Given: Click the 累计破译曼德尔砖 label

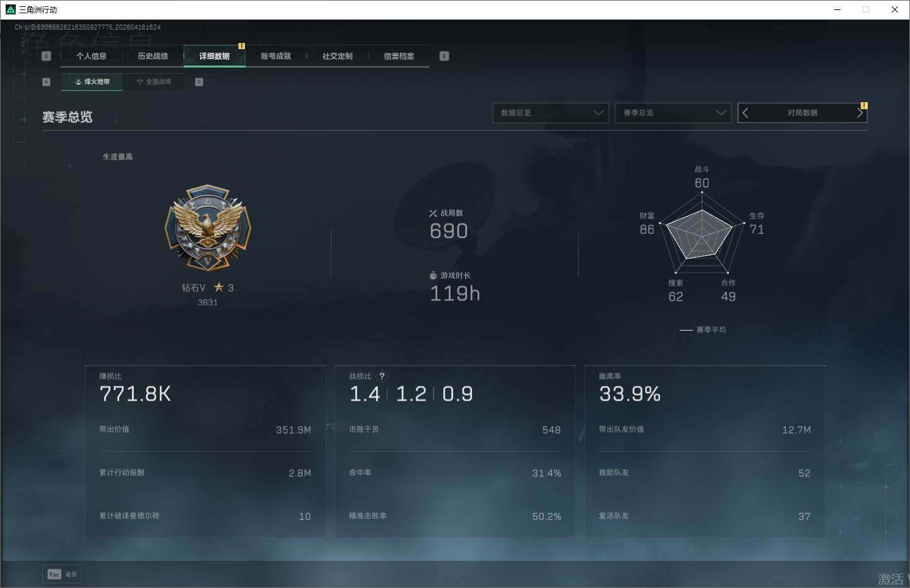Looking at the screenshot, I should click(x=129, y=516).
